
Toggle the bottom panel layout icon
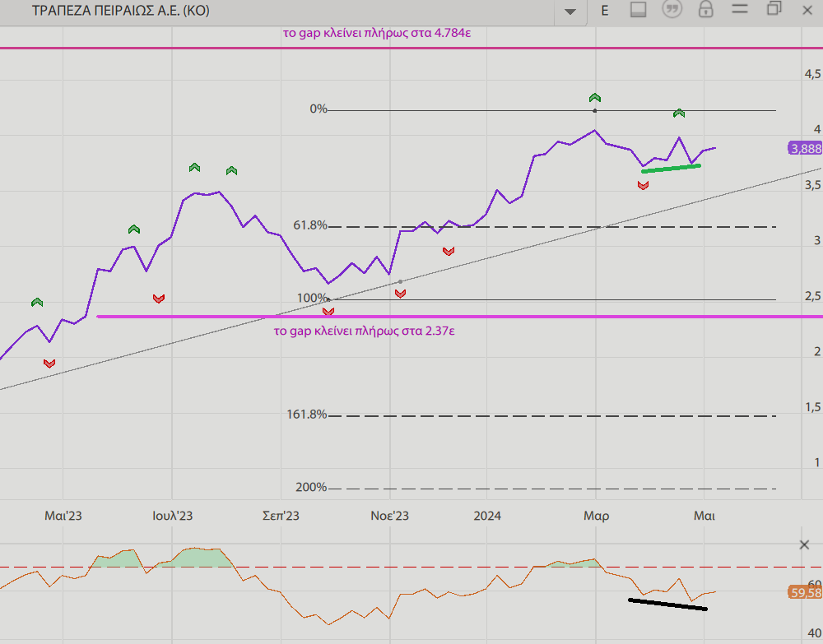pos(639,9)
